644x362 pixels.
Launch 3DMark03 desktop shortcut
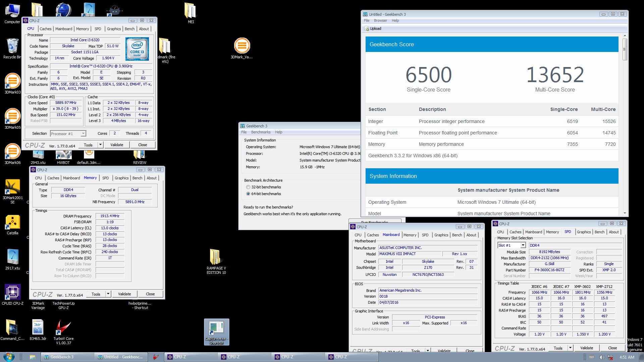[12, 84]
